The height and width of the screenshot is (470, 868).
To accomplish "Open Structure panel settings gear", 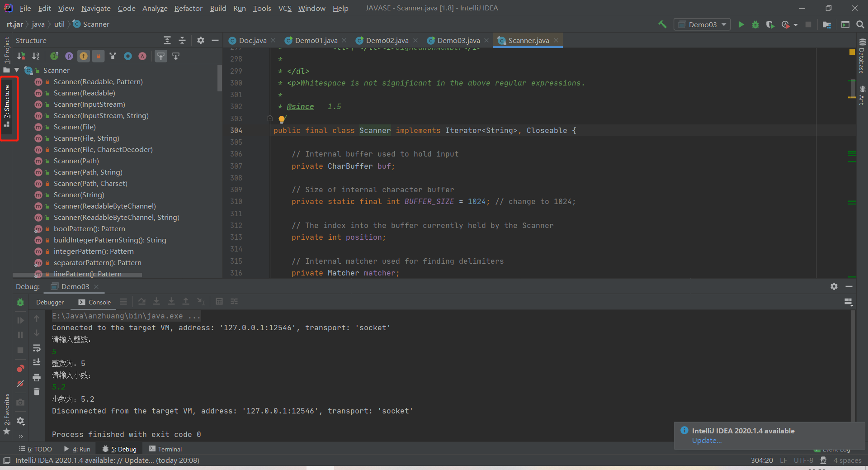I will 201,40.
